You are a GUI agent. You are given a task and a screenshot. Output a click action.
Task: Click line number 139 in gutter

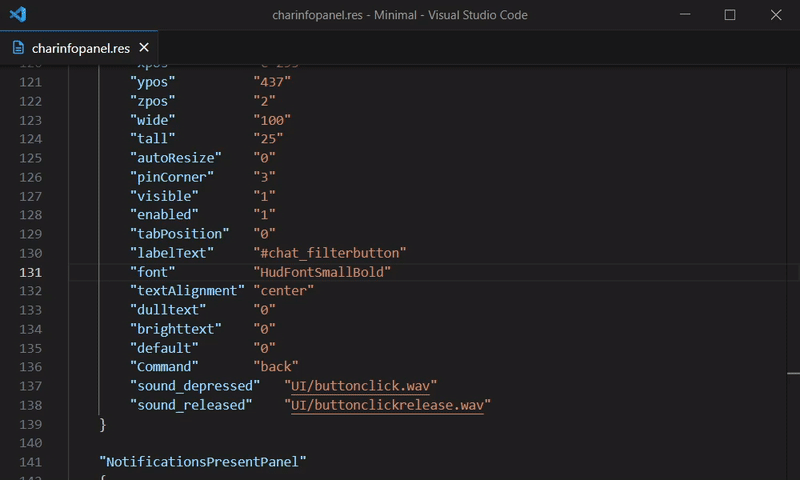pos(31,424)
